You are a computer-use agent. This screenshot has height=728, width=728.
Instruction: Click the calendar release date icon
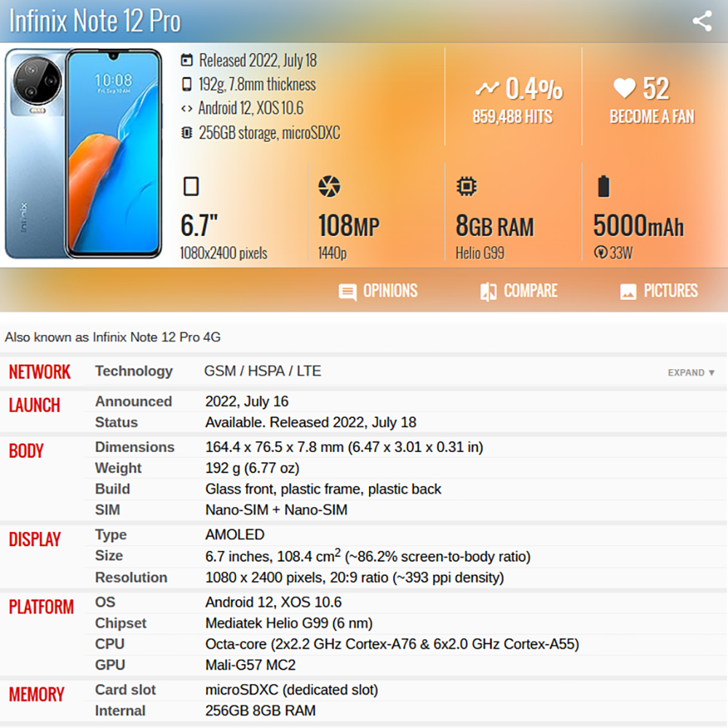186,60
